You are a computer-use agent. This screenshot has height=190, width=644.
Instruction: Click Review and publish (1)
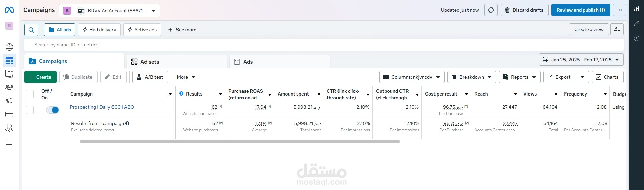click(581, 10)
